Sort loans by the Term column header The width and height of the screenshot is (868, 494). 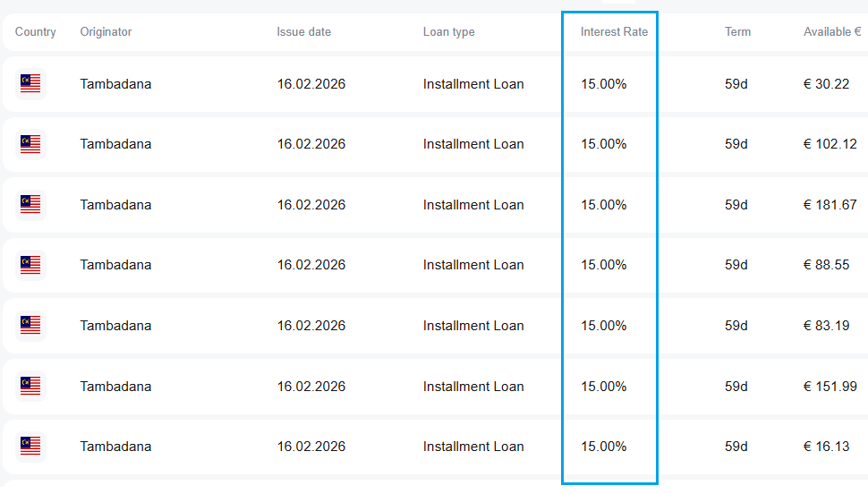point(737,32)
